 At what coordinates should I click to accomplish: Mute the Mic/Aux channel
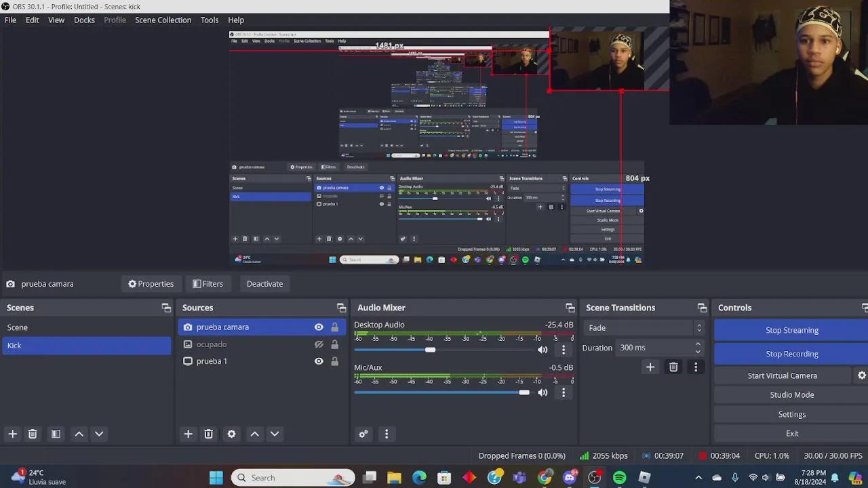tap(542, 392)
